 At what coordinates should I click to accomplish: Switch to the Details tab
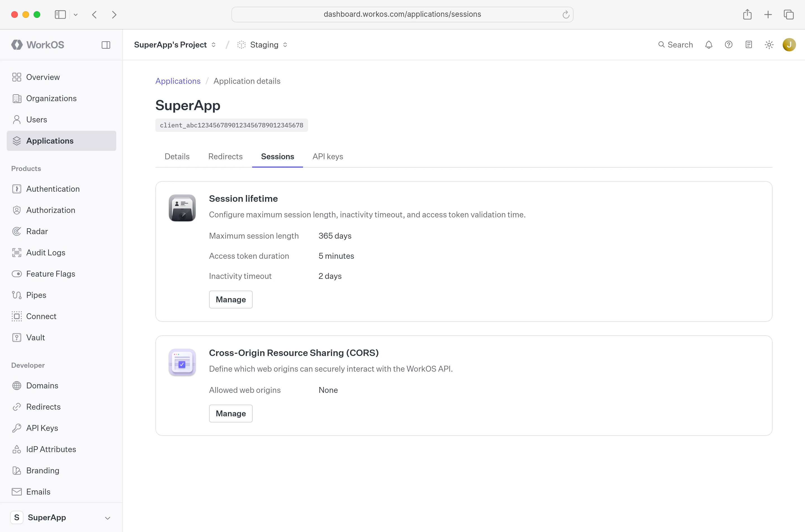[177, 156]
